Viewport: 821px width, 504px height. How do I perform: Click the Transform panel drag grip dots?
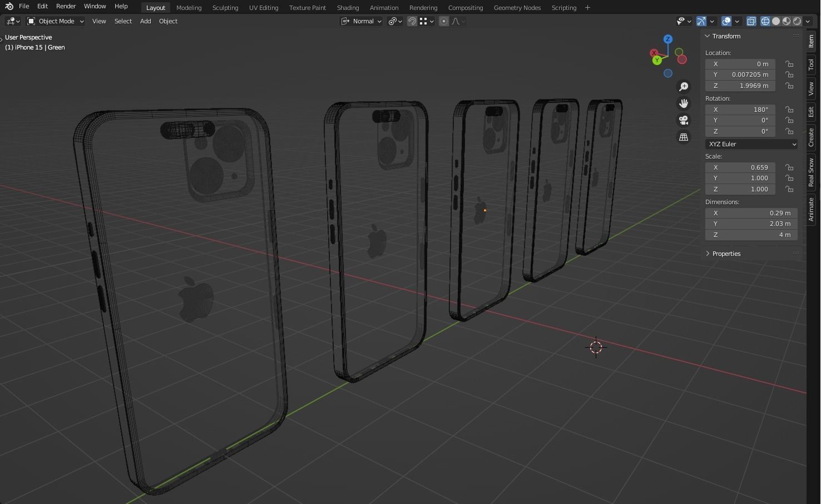pos(796,36)
